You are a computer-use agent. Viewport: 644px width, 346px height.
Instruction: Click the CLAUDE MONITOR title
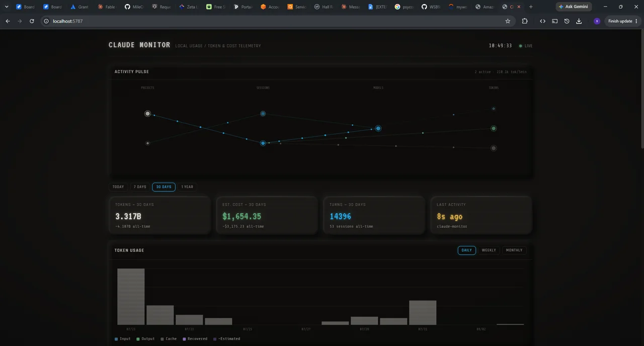tap(139, 45)
